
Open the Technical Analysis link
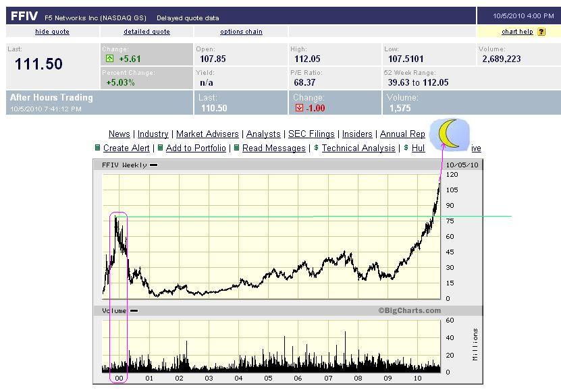coord(358,148)
